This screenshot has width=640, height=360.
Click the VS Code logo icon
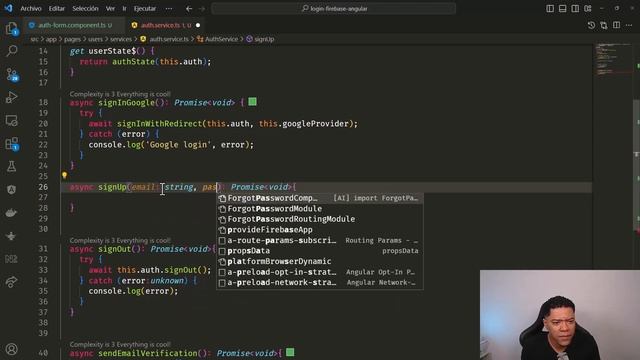pyautogui.click(x=9, y=8)
